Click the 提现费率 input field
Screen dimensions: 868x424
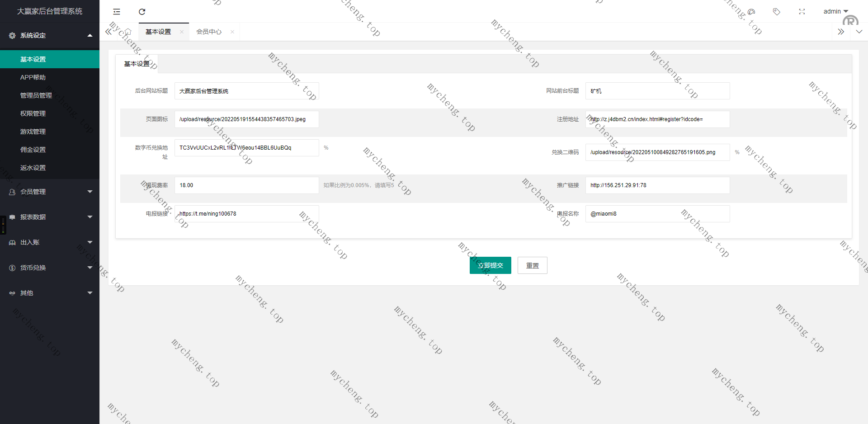246,185
